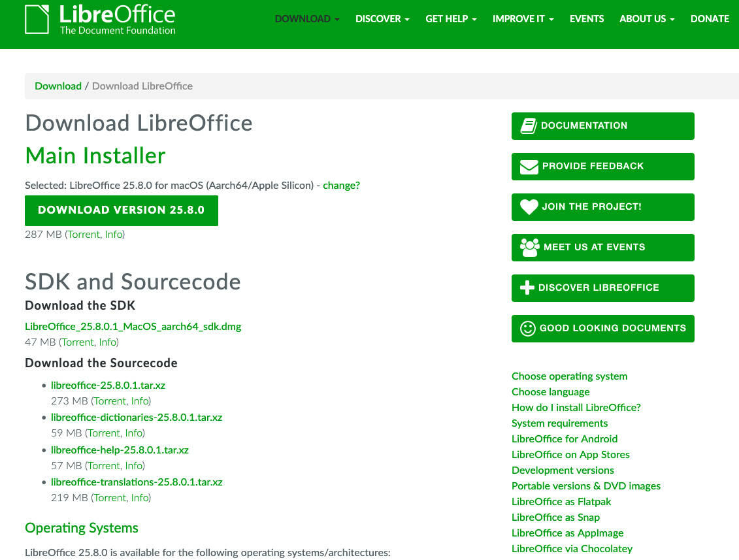
Task: Click the envelope icon on Provide Feedback
Action: (x=529, y=167)
